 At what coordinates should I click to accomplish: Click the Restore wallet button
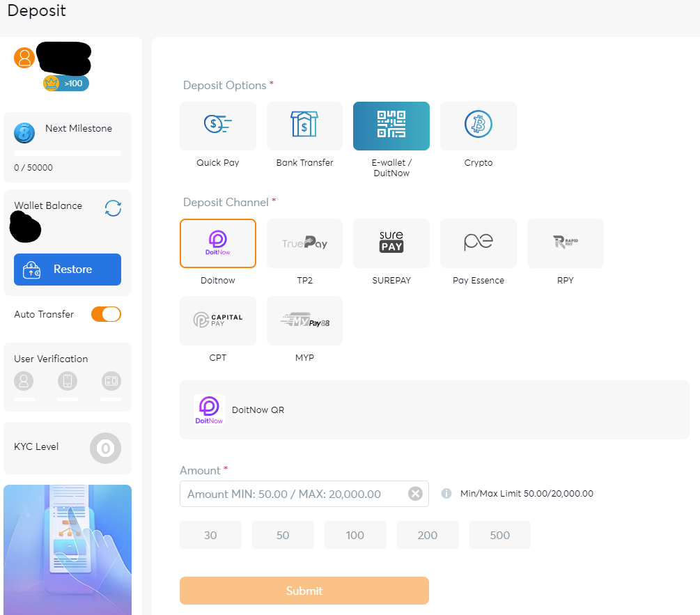coord(68,270)
